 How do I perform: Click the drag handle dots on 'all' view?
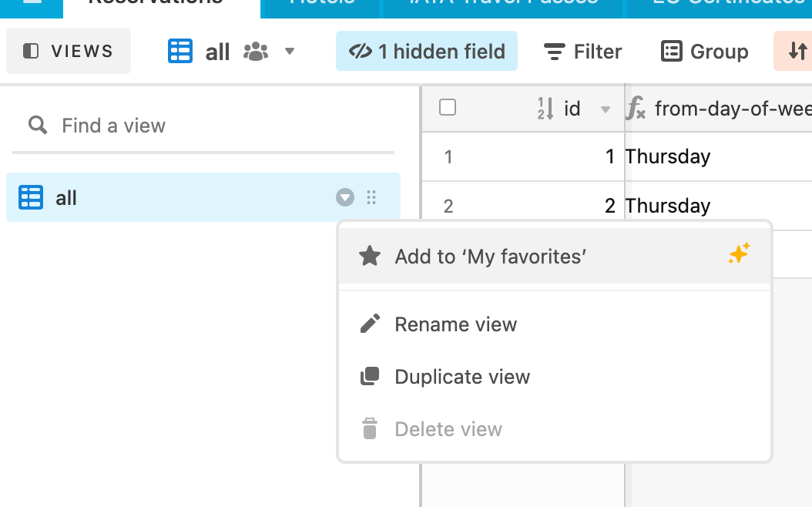point(371,197)
